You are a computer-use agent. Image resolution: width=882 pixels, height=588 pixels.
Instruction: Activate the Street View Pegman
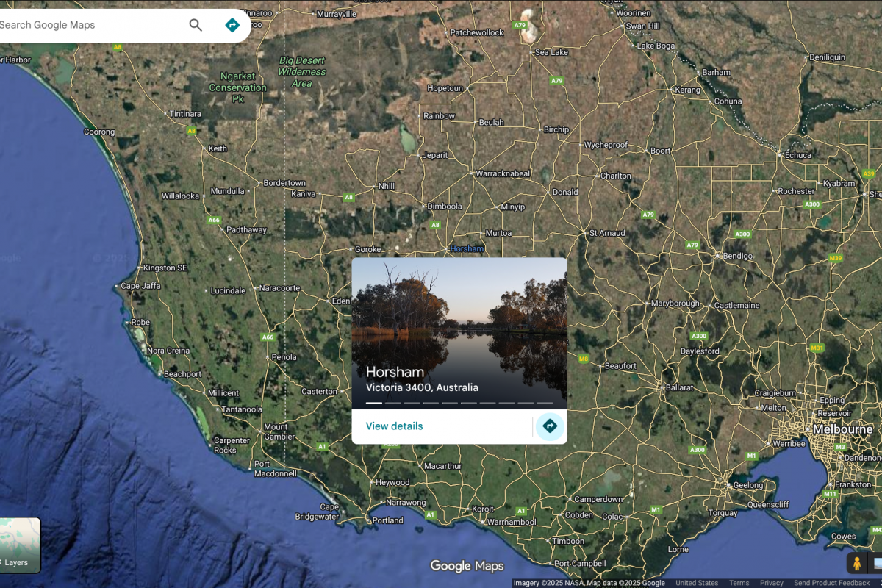click(856, 564)
